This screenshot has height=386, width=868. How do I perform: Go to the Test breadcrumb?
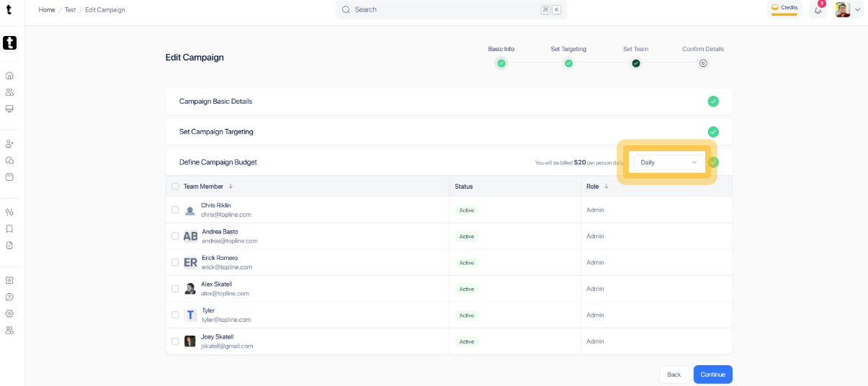pos(70,10)
